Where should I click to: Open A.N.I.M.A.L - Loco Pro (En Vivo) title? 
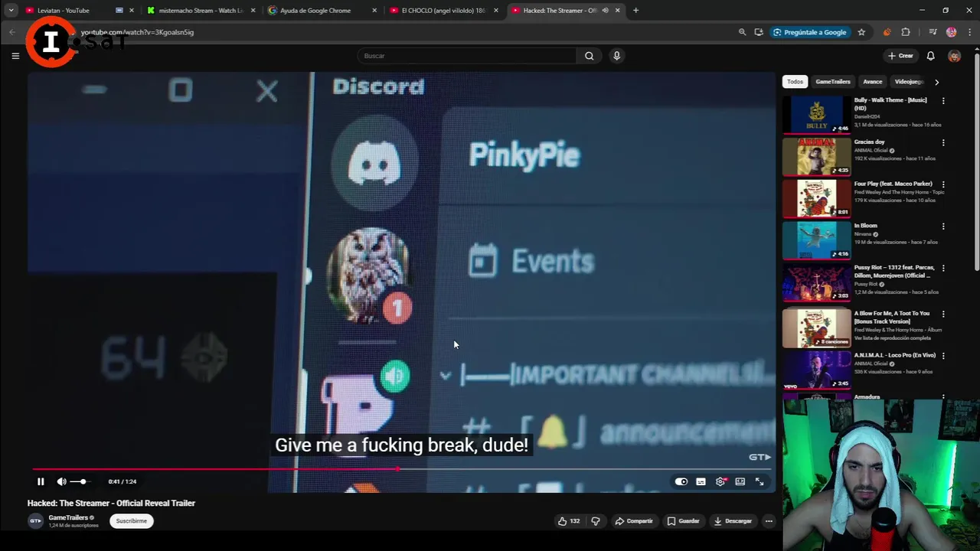pos(895,355)
